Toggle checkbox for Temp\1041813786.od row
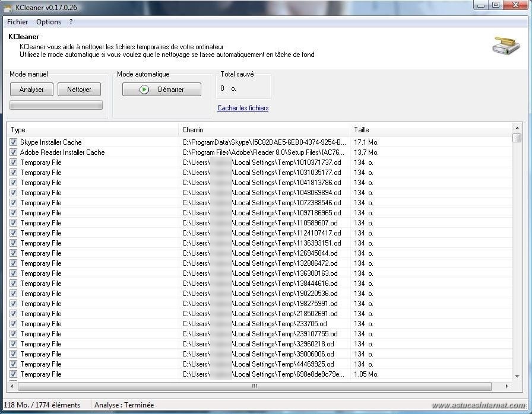Image resolution: width=532 pixels, height=414 pixels. tap(13, 182)
